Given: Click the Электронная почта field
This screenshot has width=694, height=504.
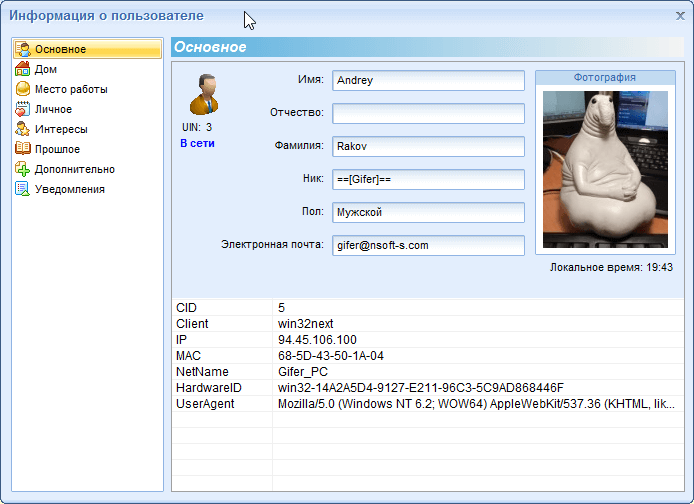Looking at the screenshot, I should (428, 245).
